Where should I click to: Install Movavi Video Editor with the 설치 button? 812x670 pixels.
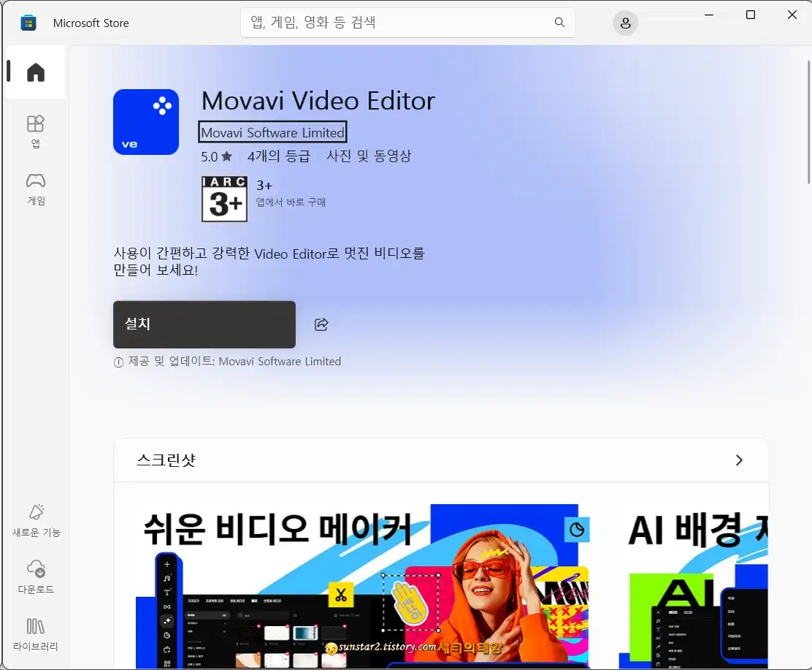[x=204, y=324]
